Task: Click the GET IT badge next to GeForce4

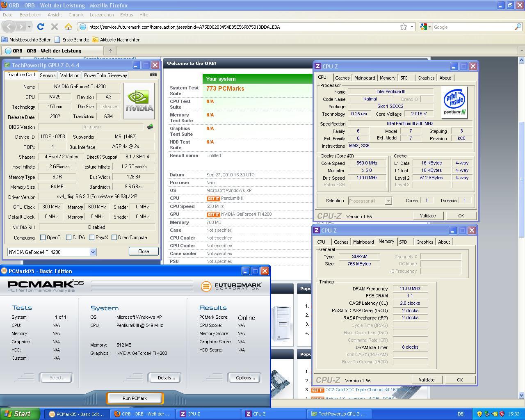Action: [213, 215]
